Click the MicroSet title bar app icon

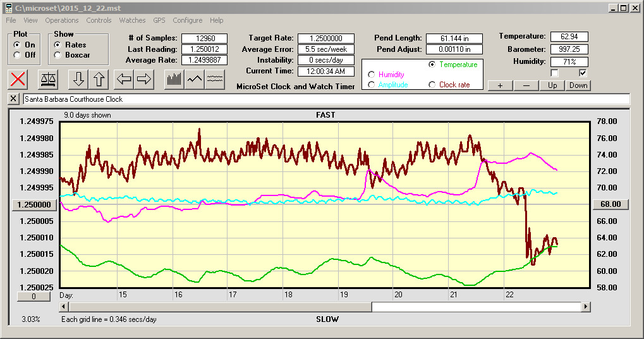click(x=8, y=8)
